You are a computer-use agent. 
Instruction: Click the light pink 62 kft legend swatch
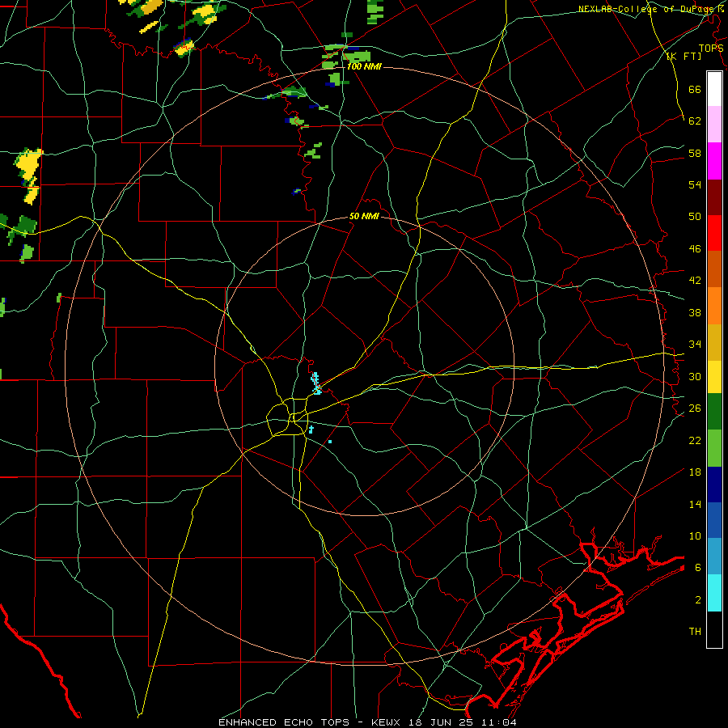tap(714, 125)
